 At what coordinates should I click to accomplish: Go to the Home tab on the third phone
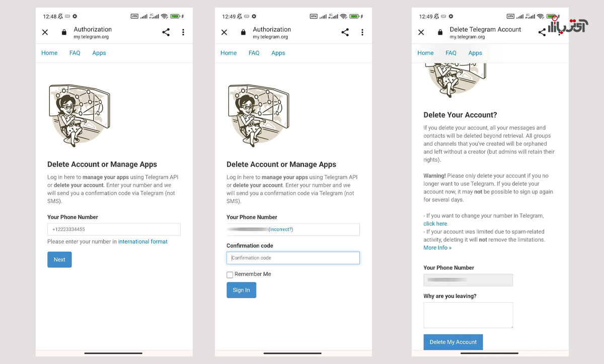[x=425, y=53]
